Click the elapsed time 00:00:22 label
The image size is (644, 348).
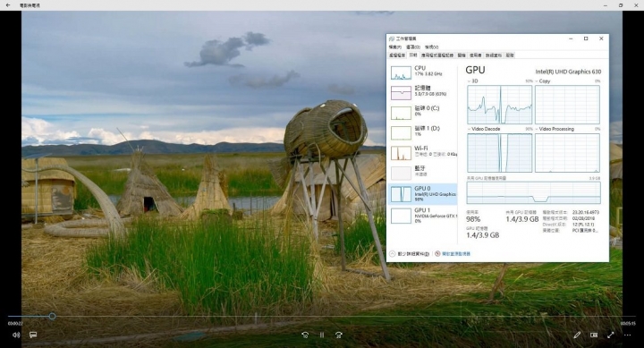15,324
